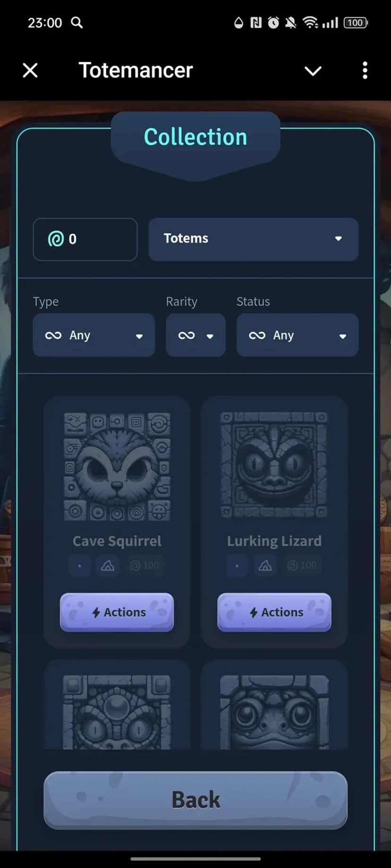Expand the Rarity filter dropdown

coord(195,335)
